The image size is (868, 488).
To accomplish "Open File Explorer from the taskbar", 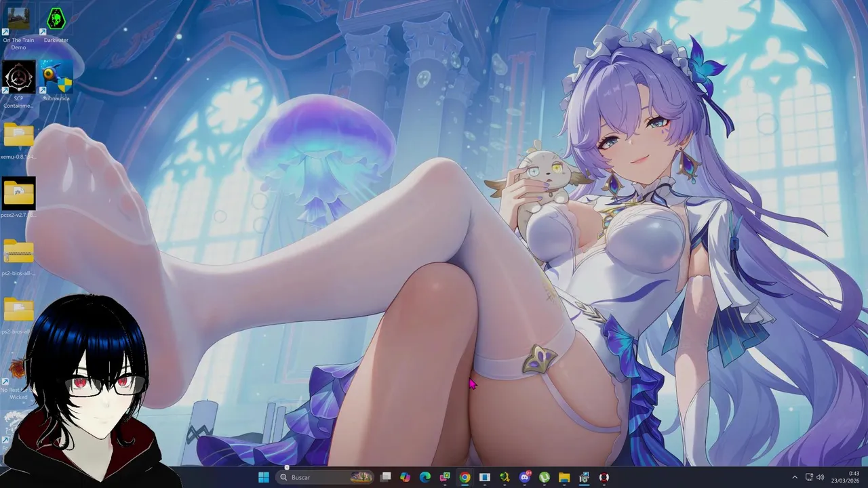I will point(564,477).
